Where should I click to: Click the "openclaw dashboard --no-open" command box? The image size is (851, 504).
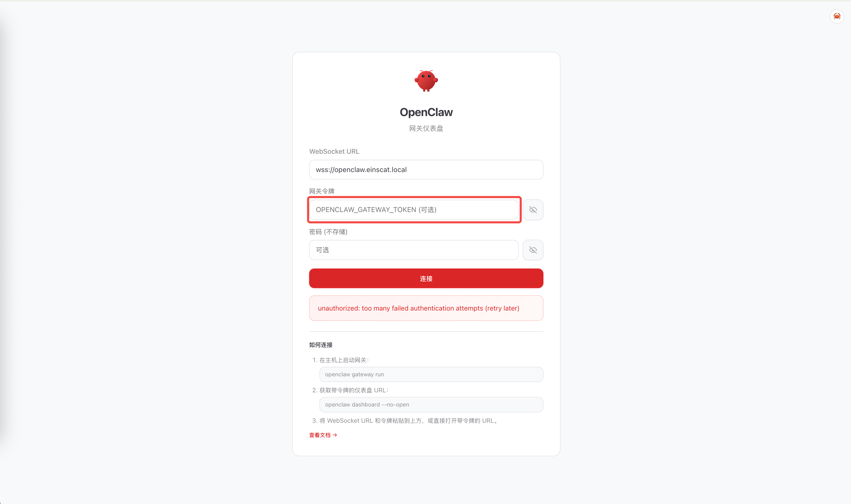431,405
